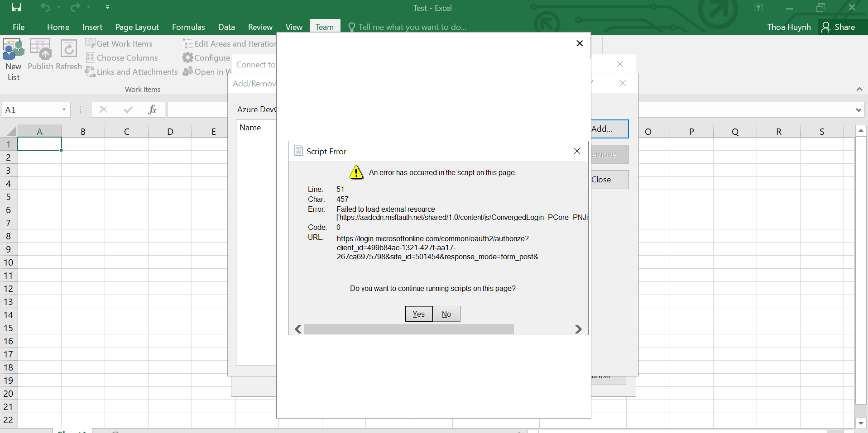Click the Insert Function fx icon
Viewport: 868px width, 433px height.
tap(153, 109)
